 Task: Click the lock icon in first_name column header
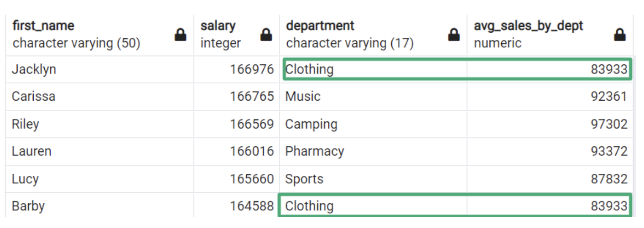pos(181,35)
